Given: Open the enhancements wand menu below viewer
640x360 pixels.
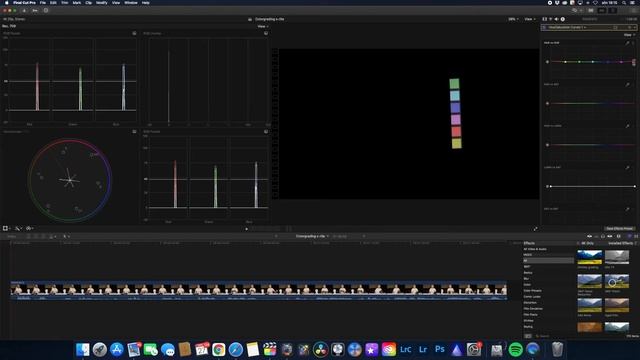Looking at the screenshot, I should tap(18, 229).
